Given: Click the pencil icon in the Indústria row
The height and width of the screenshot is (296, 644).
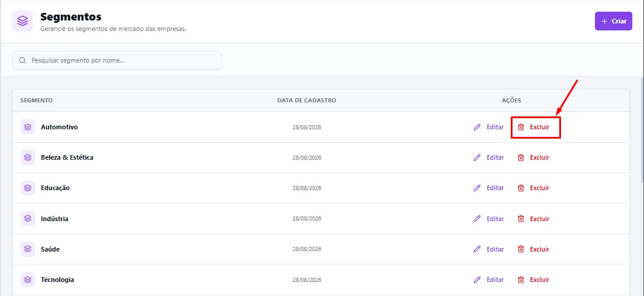Looking at the screenshot, I should pyautogui.click(x=477, y=219).
